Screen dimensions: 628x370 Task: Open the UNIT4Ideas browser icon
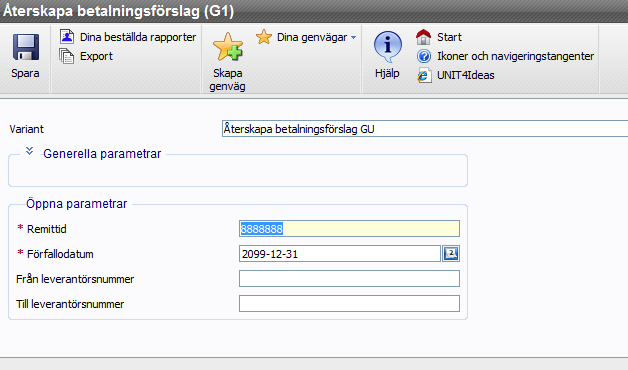(424, 75)
